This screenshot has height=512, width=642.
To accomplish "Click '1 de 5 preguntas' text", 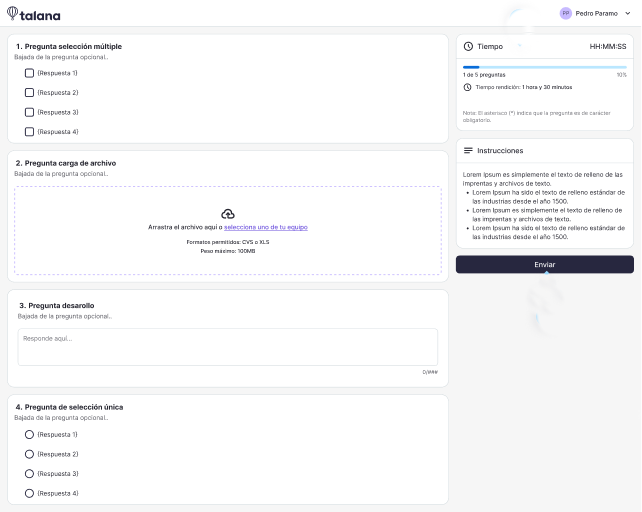I will pyautogui.click(x=484, y=75).
